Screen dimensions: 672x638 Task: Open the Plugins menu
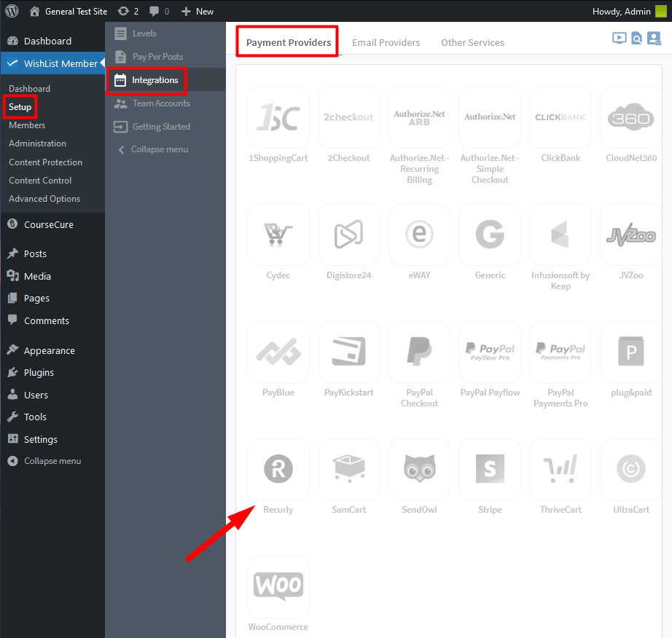click(52, 372)
